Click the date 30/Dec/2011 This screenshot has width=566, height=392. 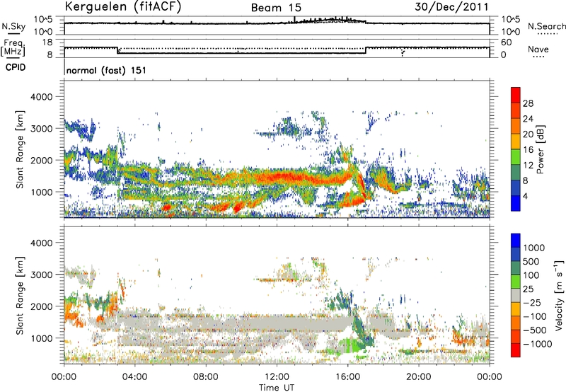point(451,6)
